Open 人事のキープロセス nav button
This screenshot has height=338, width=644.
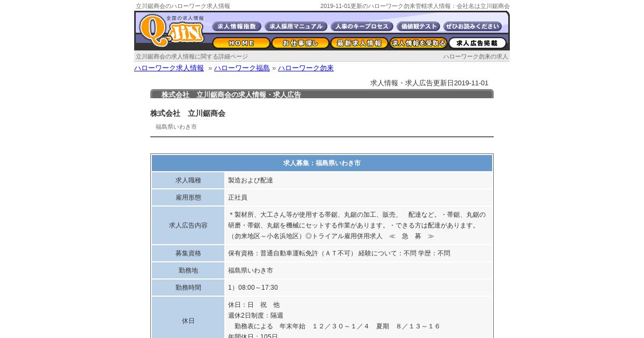(362, 26)
